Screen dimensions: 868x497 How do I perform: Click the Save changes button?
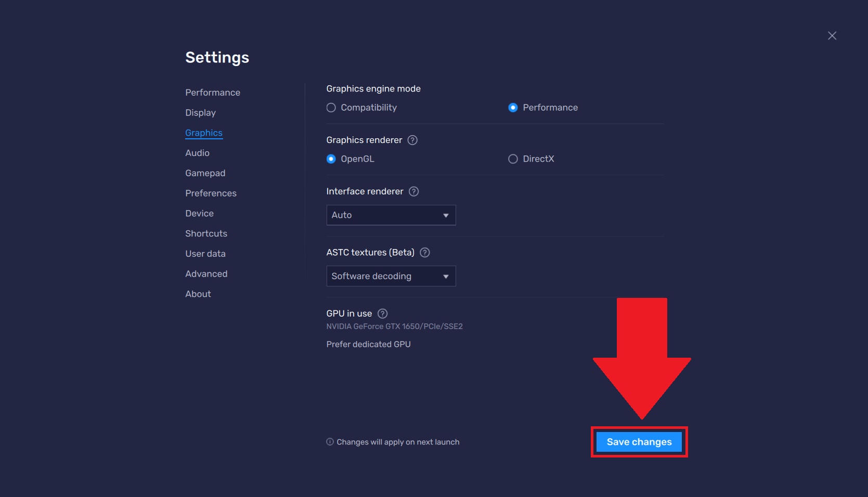click(639, 442)
